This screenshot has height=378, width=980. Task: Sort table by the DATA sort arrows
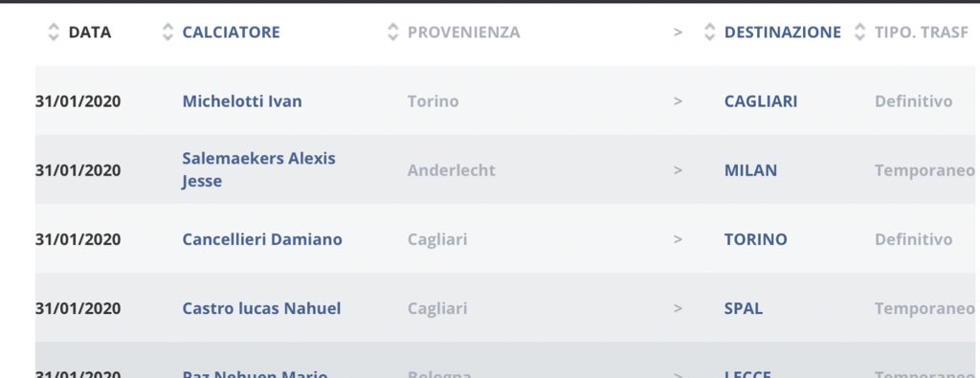[x=54, y=33]
